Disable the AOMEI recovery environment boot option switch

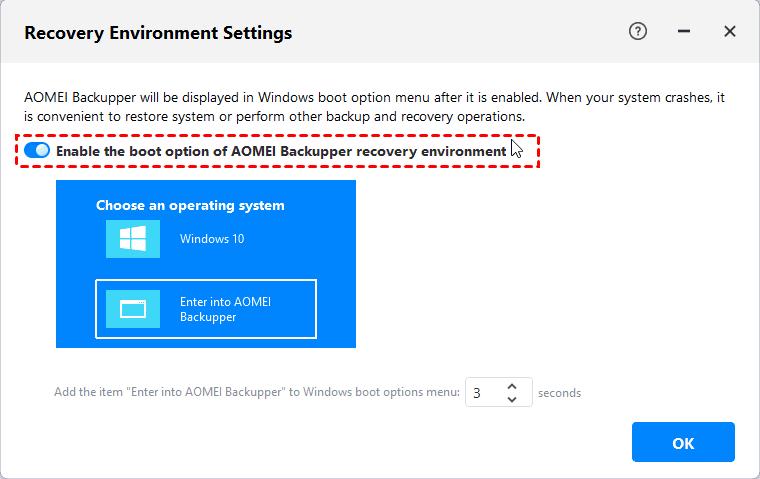pos(37,151)
